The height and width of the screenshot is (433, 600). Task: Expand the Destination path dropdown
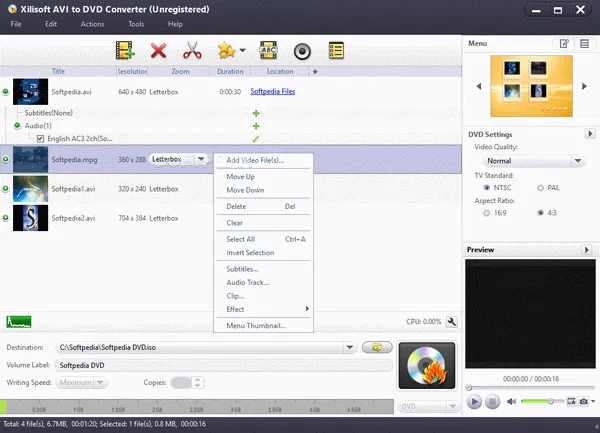350,348
